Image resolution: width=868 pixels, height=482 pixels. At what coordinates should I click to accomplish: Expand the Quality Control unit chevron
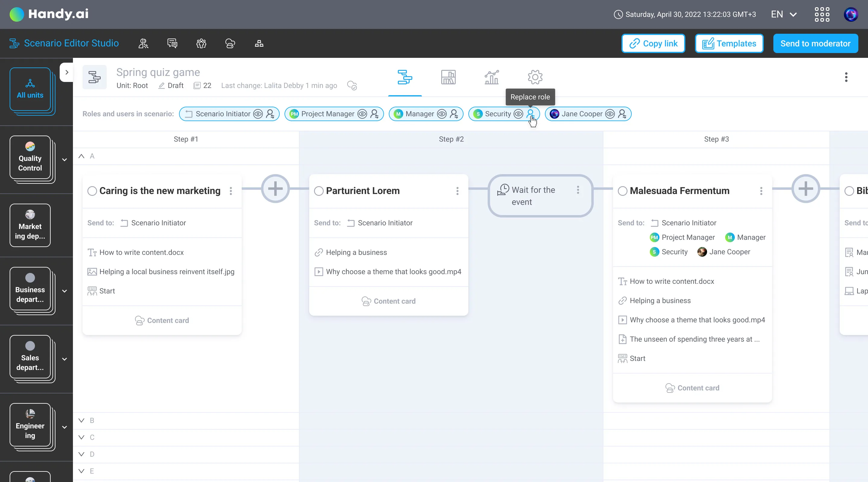pyautogui.click(x=65, y=160)
